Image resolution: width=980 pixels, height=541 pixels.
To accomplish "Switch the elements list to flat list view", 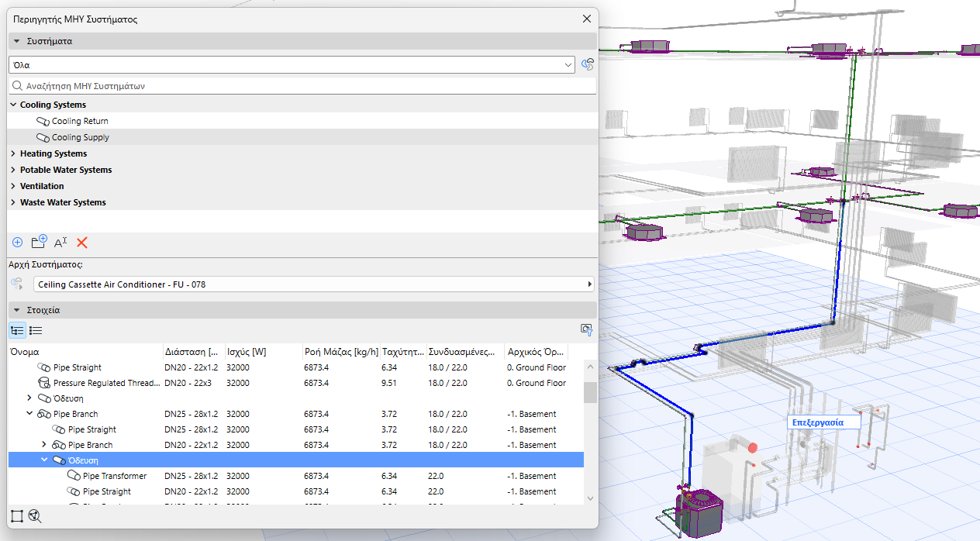I will click(x=36, y=330).
